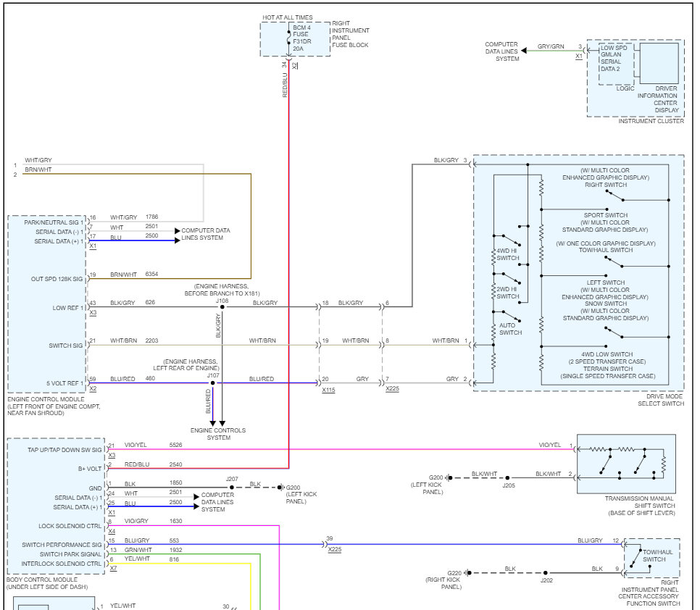This screenshot has height=610, width=700.
Task: Click the "INSTRUMENT CLUSTER" caption
Action: click(651, 121)
